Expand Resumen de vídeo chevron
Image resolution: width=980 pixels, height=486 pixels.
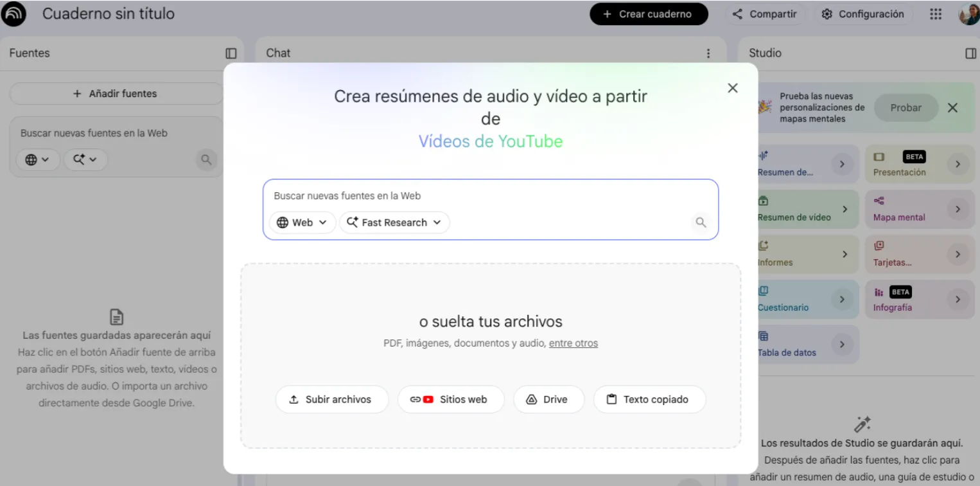pyautogui.click(x=845, y=210)
